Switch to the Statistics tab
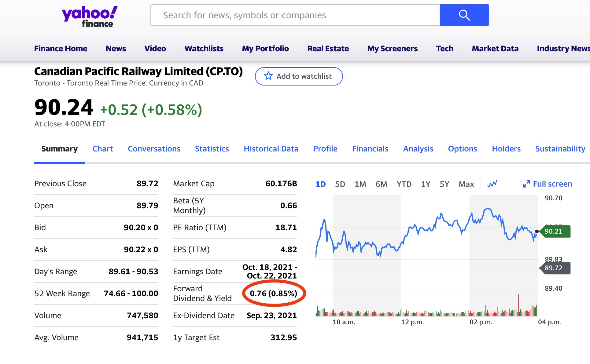This screenshot has width=590, height=364. pos(212,149)
